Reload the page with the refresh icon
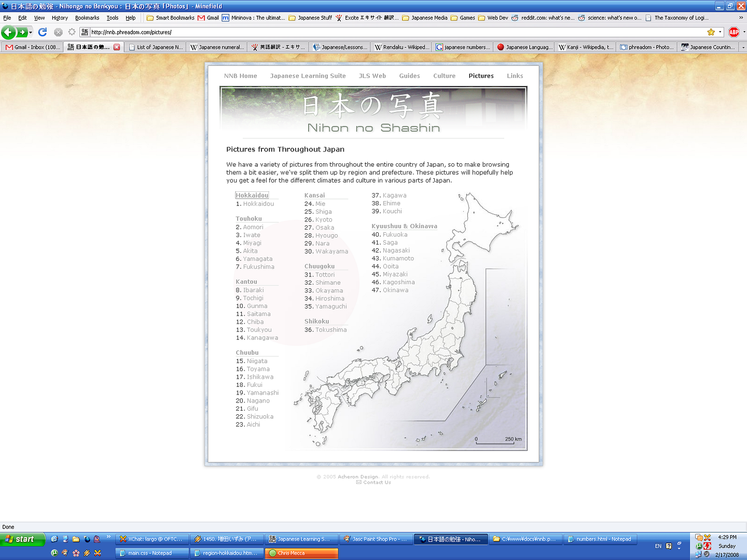 click(x=43, y=32)
